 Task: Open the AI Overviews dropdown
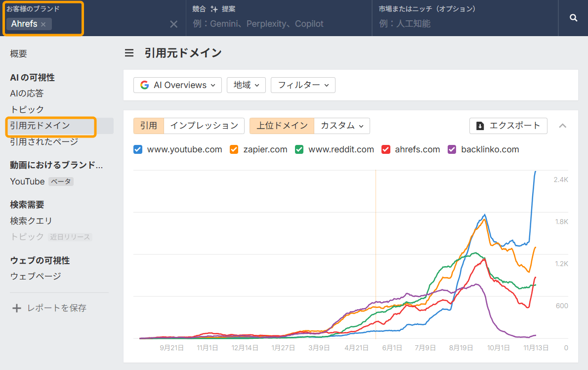(x=177, y=85)
